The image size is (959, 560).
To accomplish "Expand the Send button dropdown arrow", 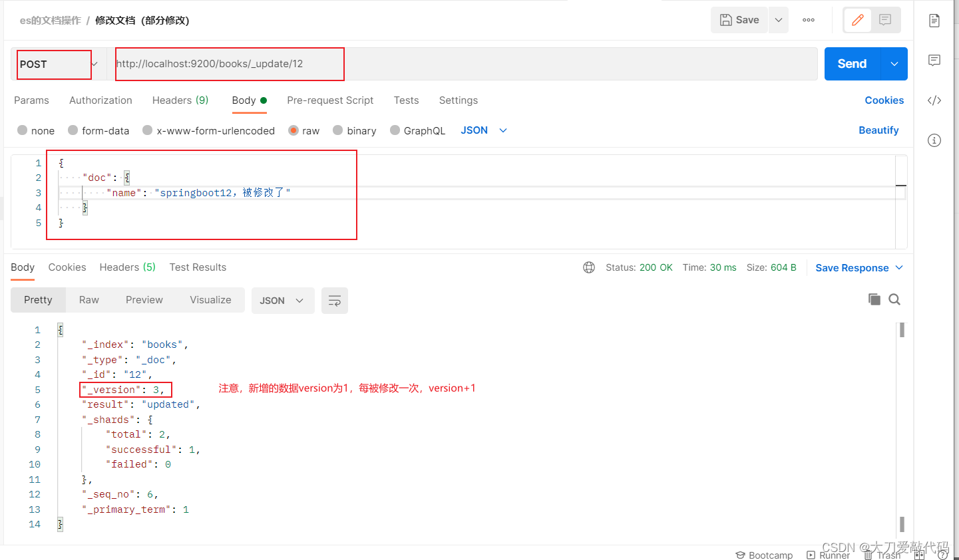I will (x=894, y=64).
